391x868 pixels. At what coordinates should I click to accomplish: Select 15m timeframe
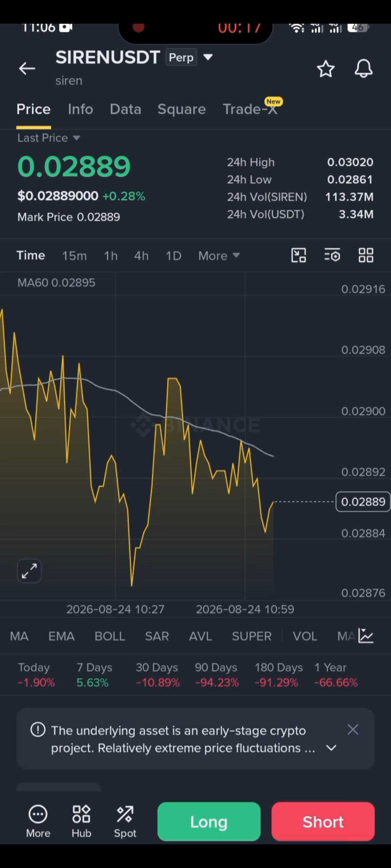coord(74,256)
